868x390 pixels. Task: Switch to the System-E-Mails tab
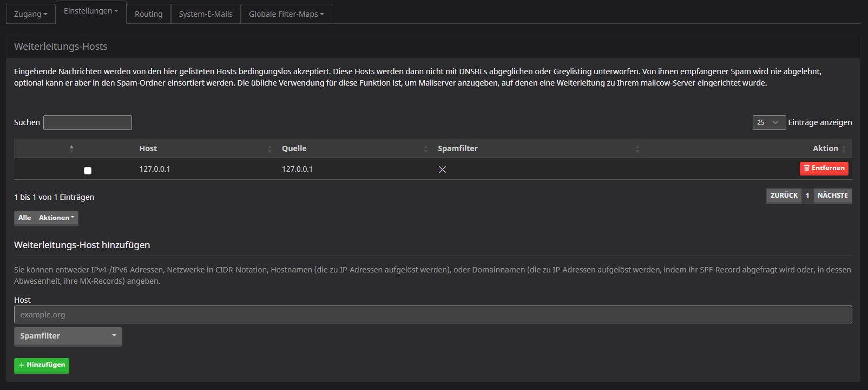coord(206,14)
